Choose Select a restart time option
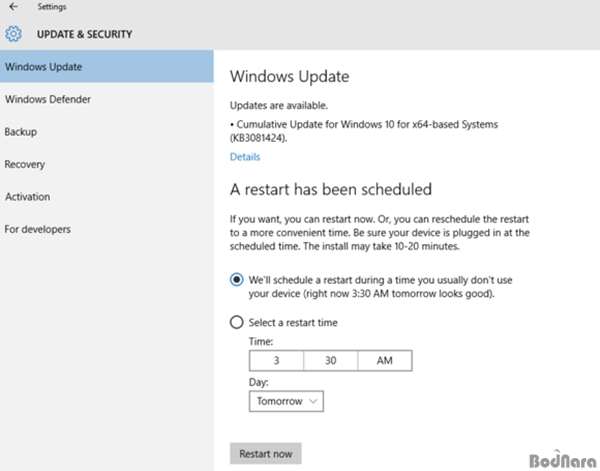The height and width of the screenshot is (471, 600). click(236, 322)
